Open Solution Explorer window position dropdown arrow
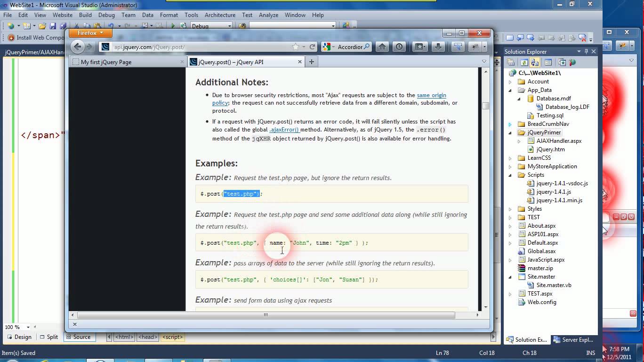 click(x=579, y=51)
